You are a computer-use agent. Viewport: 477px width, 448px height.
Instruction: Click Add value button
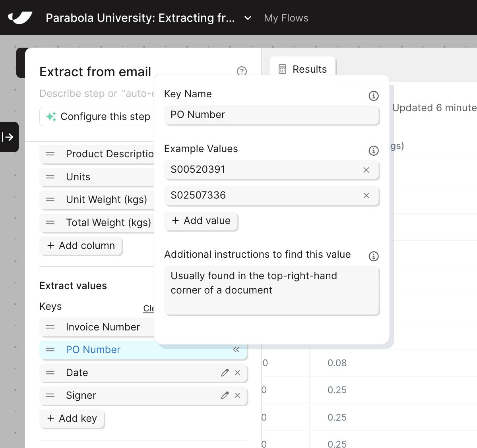coord(201,221)
